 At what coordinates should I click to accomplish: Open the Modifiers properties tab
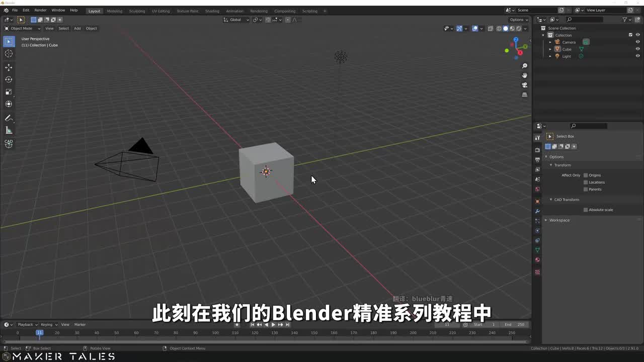click(537, 211)
